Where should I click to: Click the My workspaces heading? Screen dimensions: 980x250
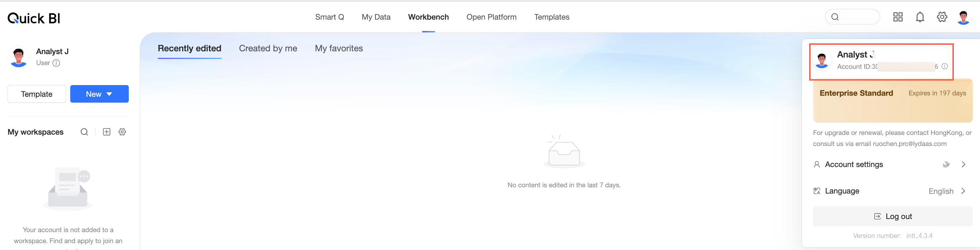tap(35, 132)
